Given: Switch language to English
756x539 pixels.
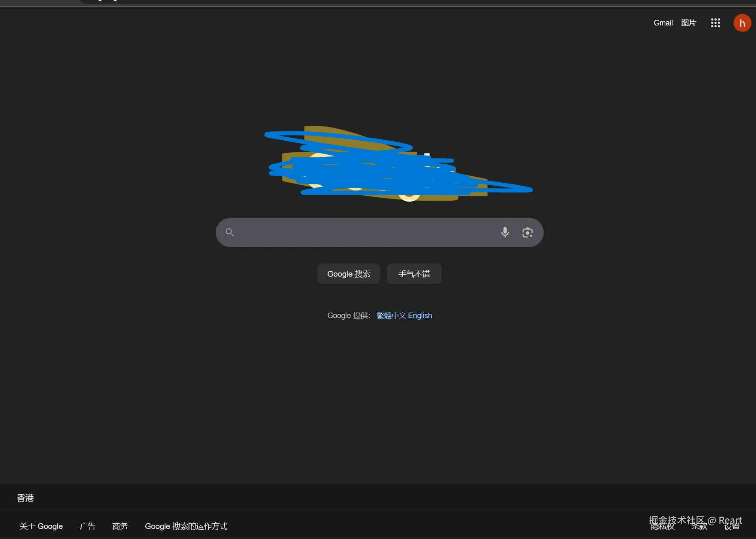Looking at the screenshot, I should 420,316.
